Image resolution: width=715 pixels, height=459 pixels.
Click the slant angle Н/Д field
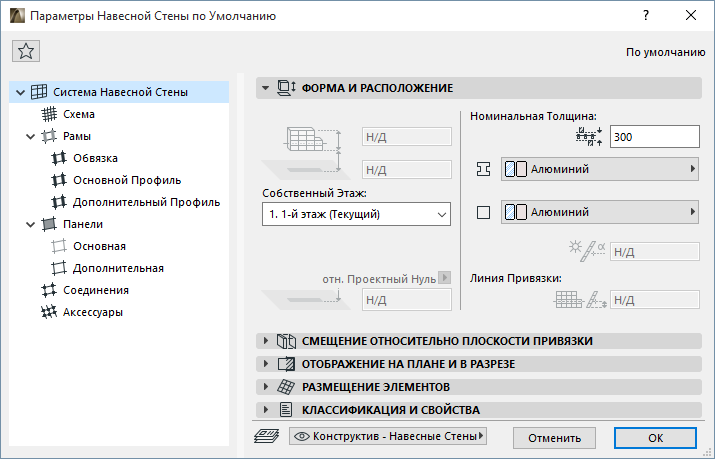pos(654,252)
